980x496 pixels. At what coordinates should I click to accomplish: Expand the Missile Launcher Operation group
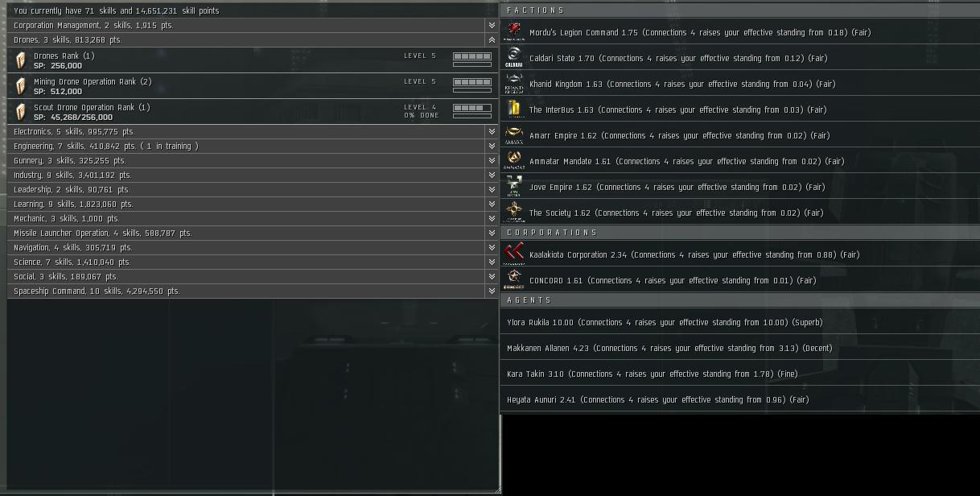pyautogui.click(x=492, y=234)
